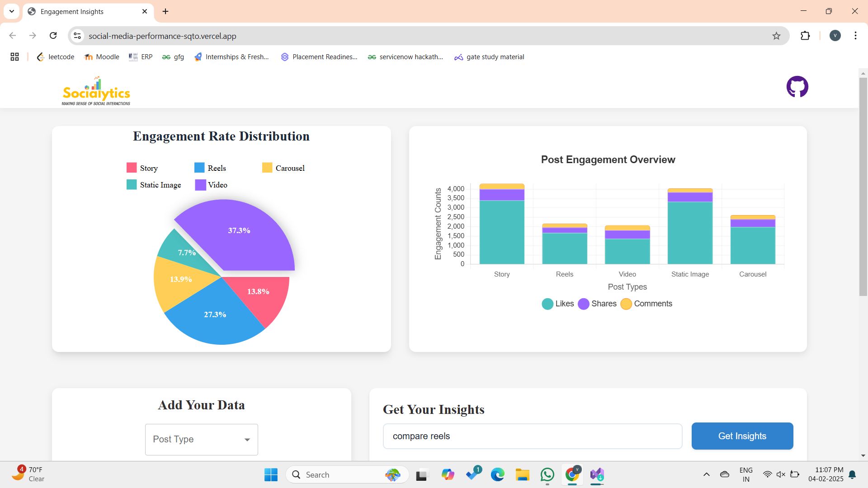Click the Socialytics logo

point(96,91)
